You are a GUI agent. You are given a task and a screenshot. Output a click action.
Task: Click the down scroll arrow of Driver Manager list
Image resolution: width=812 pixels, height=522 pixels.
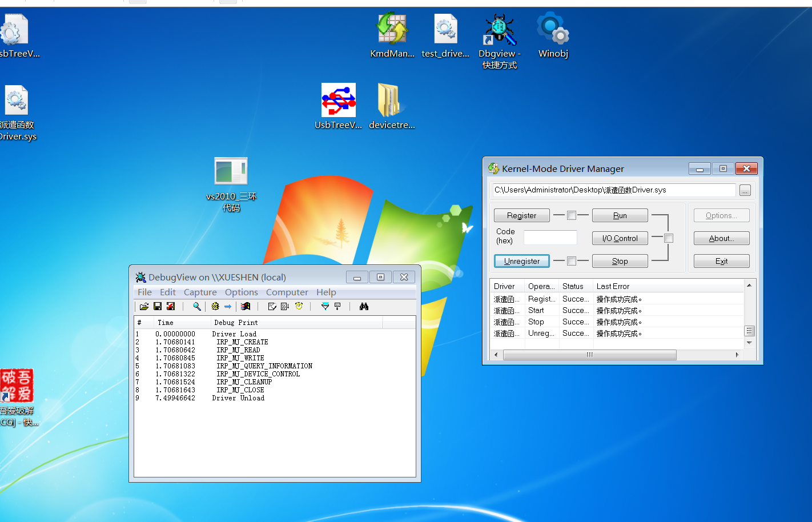pos(749,343)
